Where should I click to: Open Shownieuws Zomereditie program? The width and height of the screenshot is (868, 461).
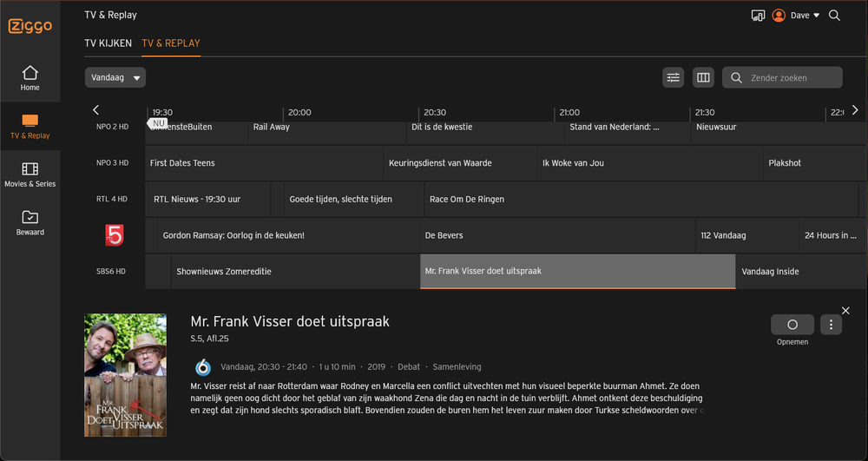point(296,271)
